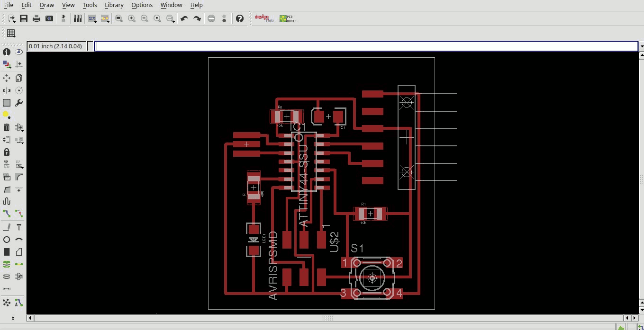The height and width of the screenshot is (330, 644).
Task: Open the Grid settings icon
Action: pyautogui.click(x=11, y=33)
